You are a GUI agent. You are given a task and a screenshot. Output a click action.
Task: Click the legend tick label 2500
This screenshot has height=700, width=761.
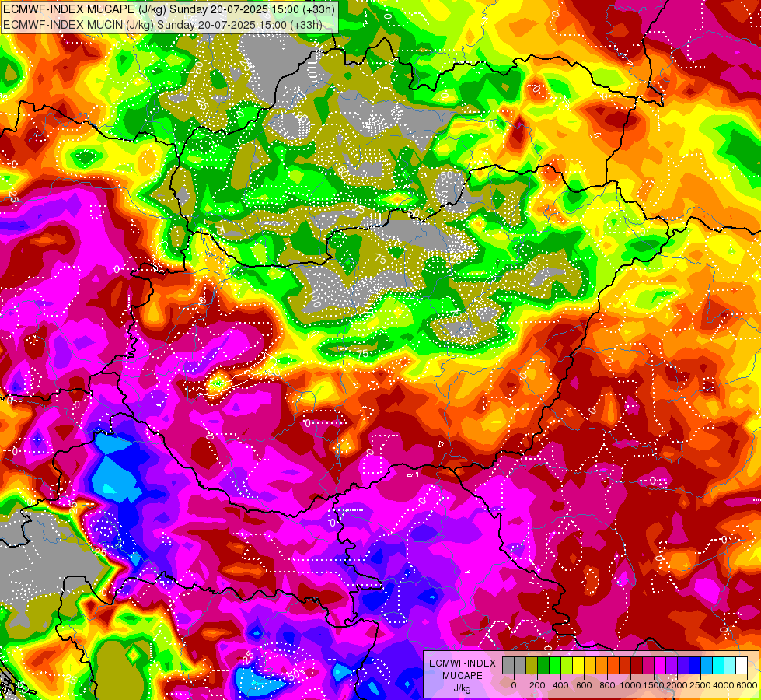(x=700, y=685)
